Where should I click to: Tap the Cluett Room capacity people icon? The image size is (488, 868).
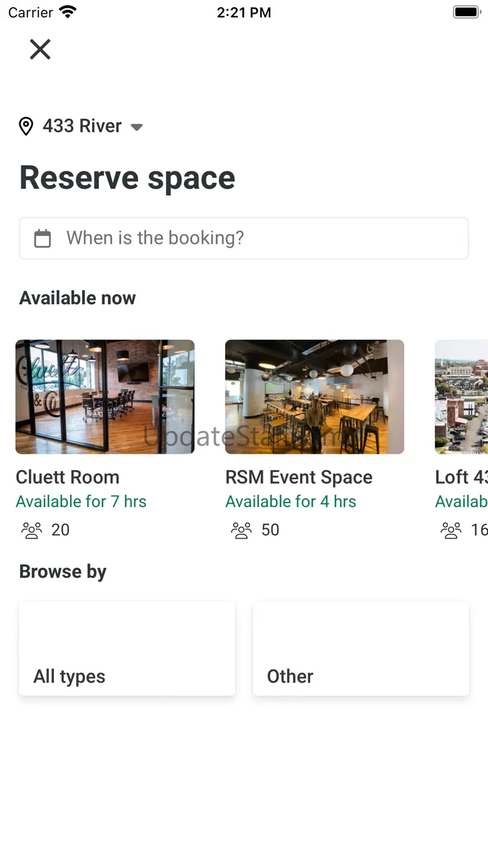[31, 530]
